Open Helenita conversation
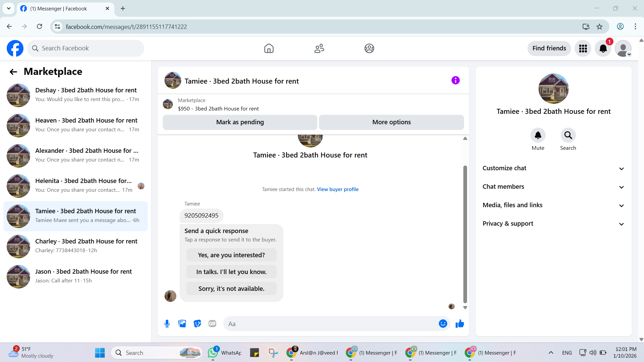644x362 pixels. pyautogui.click(x=76, y=186)
